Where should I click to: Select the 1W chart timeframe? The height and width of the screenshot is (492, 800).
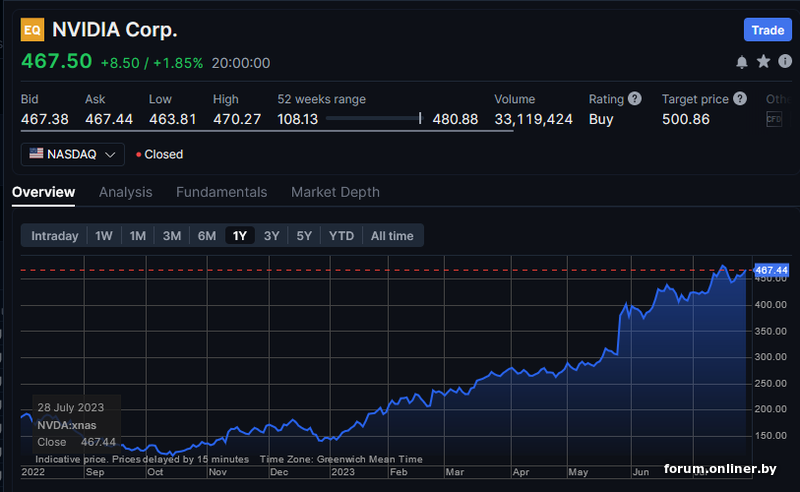[104, 236]
